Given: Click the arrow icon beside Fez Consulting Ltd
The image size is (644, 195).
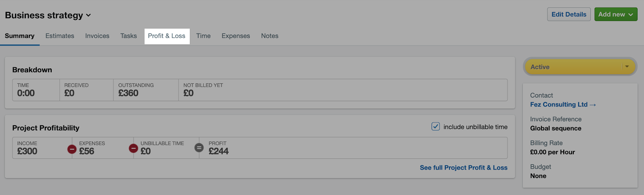Looking at the screenshot, I should click(x=593, y=105).
